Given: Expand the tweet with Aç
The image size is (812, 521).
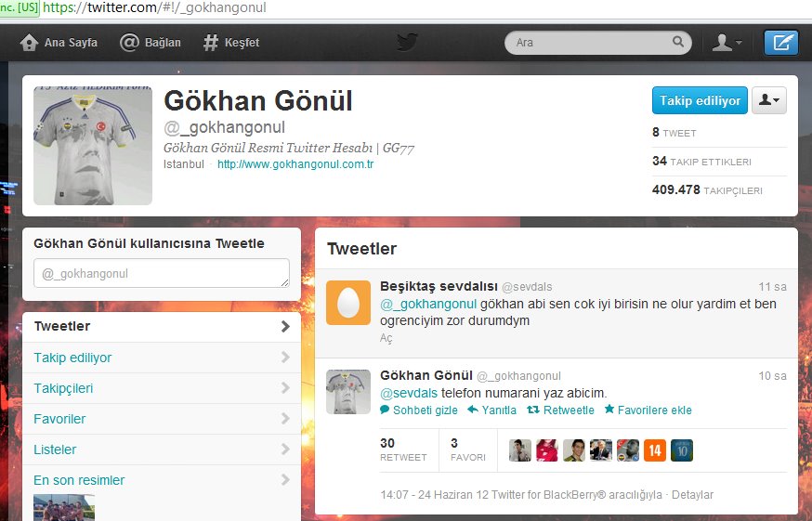Looking at the screenshot, I should click(386, 338).
